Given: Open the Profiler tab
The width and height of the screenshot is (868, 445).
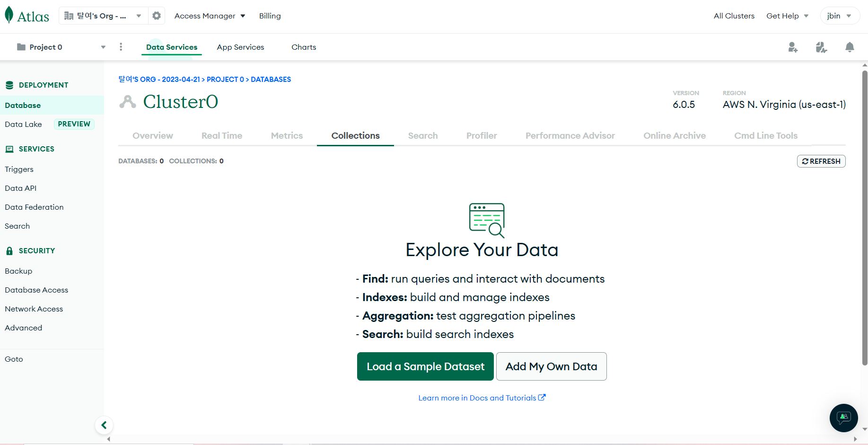Looking at the screenshot, I should [482, 135].
